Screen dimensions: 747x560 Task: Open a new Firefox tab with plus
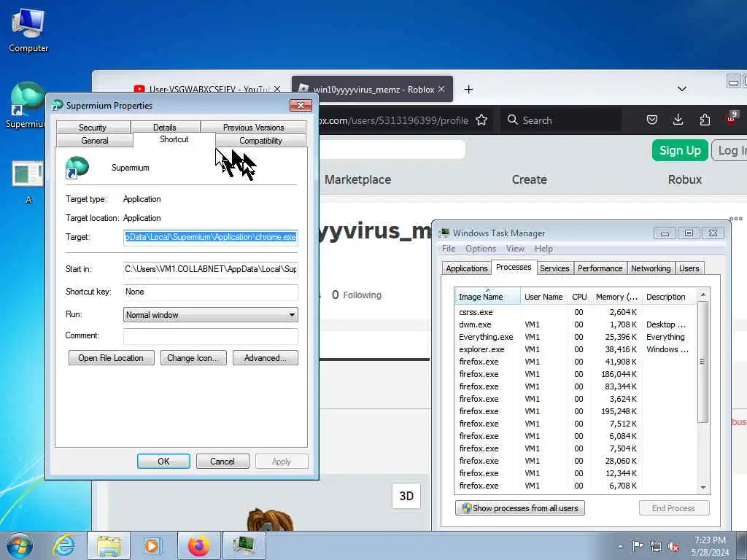tap(468, 90)
